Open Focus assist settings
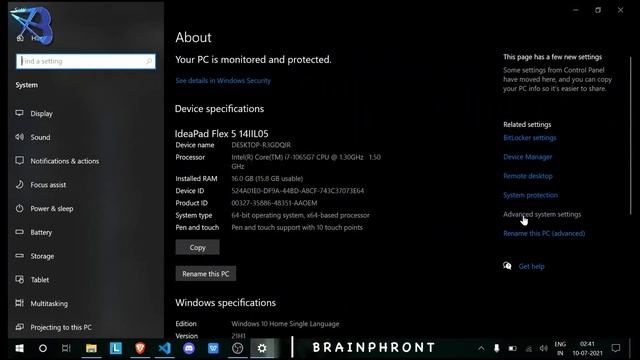Screen dimensions: 640x360 click(x=48, y=184)
